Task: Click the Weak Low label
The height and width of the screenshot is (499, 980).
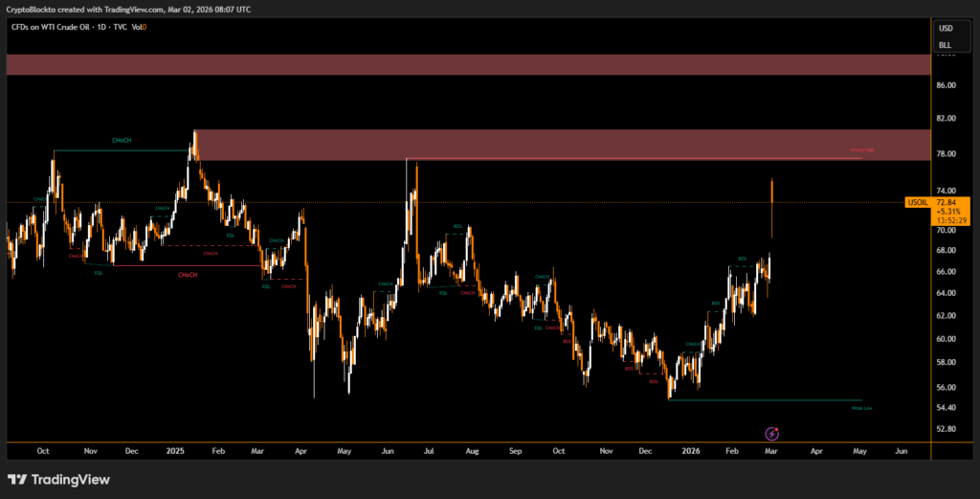Action: pos(861,408)
